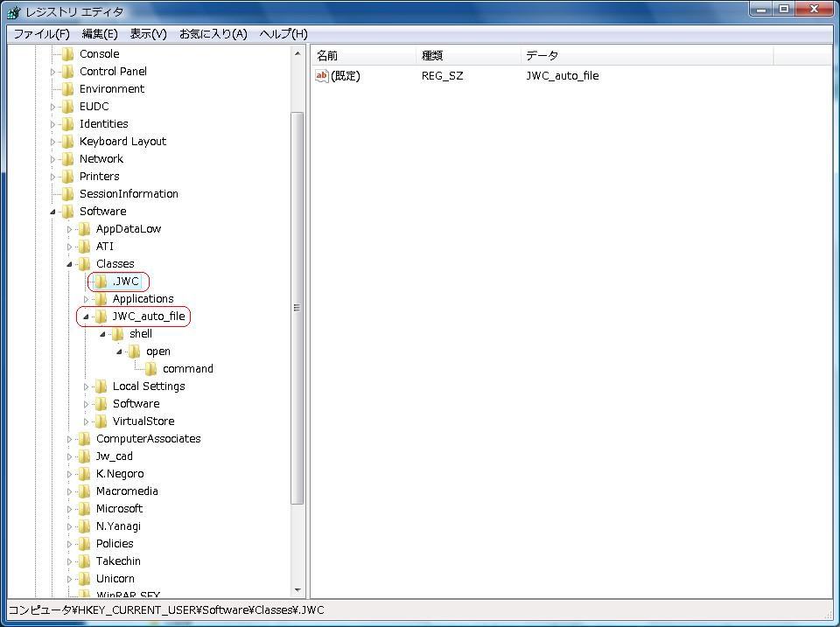Click the Microsoft folder icon
Viewport: 840px width, 627px height.
coord(85,509)
